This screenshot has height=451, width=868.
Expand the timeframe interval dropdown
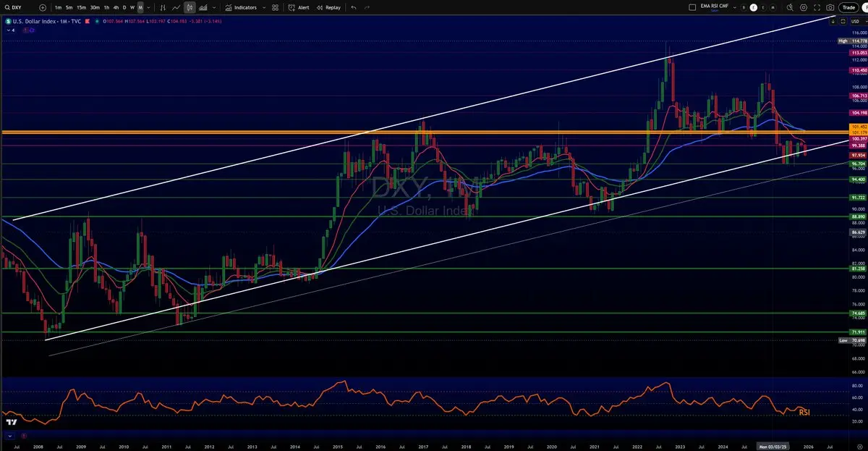tap(149, 7)
